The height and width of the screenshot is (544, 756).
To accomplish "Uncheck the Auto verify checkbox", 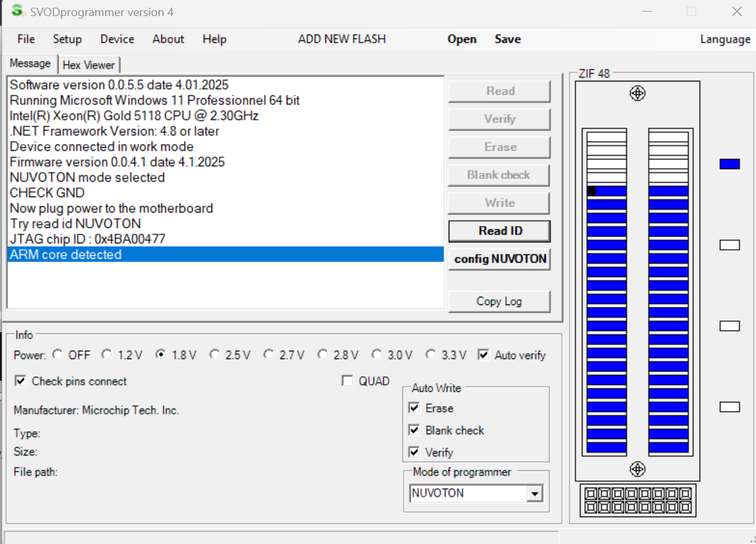I will (x=483, y=355).
